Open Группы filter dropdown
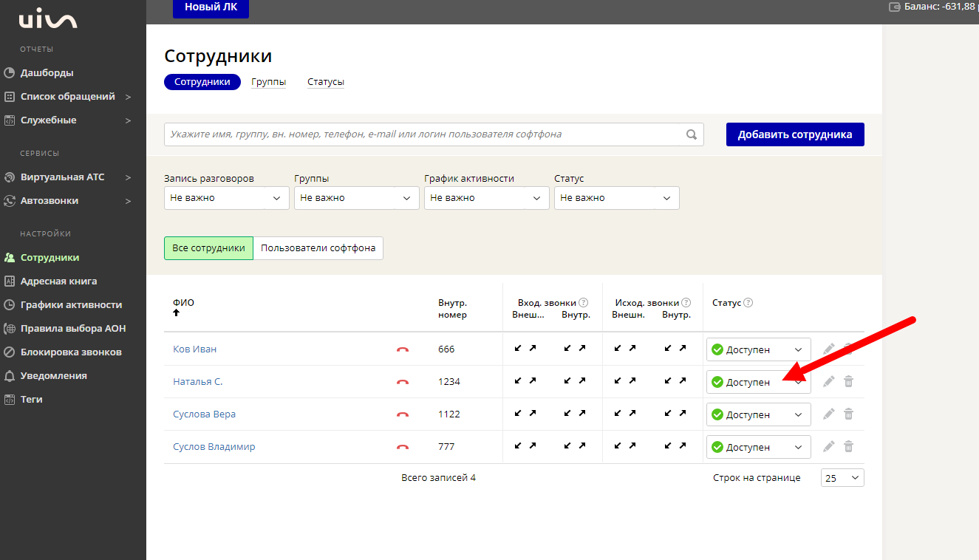979x560 pixels. point(357,198)
